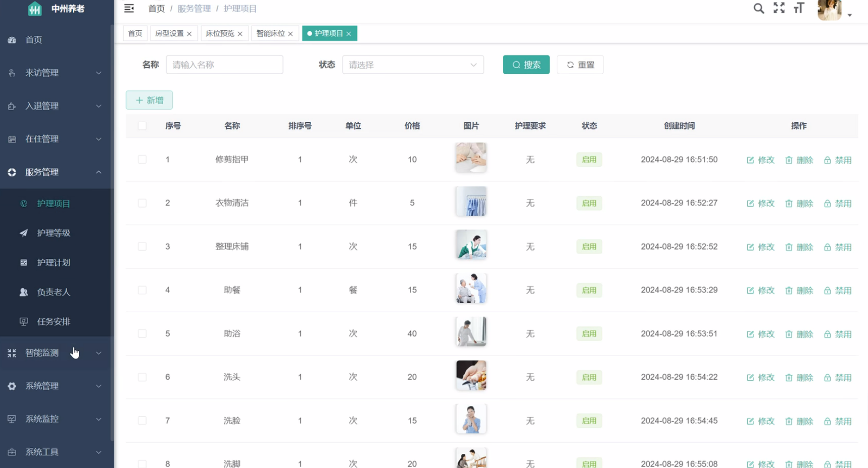Switch to the 床位预览 tab
This screenshot has height=468, width=868.
coord(220,34)
